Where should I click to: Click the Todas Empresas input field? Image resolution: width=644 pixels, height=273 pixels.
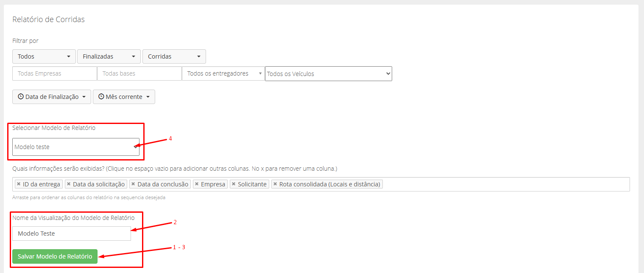pos(55,73)
